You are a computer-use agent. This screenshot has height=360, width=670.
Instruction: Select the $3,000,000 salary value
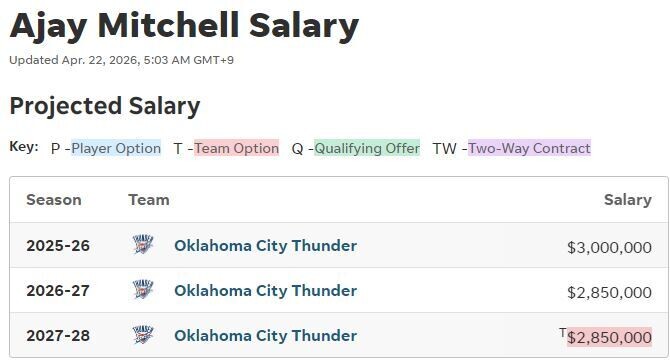tap(609, 247)
